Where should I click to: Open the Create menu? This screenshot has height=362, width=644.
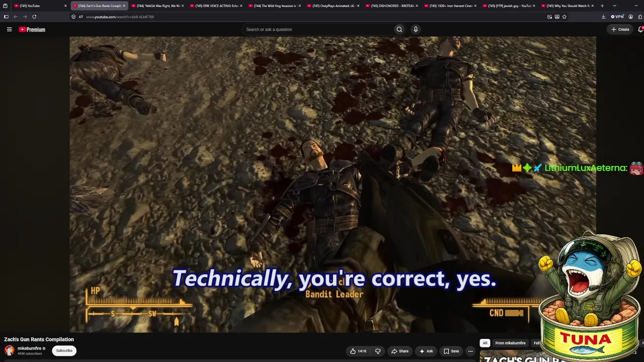pyautogui.click(x=620, y=30)
